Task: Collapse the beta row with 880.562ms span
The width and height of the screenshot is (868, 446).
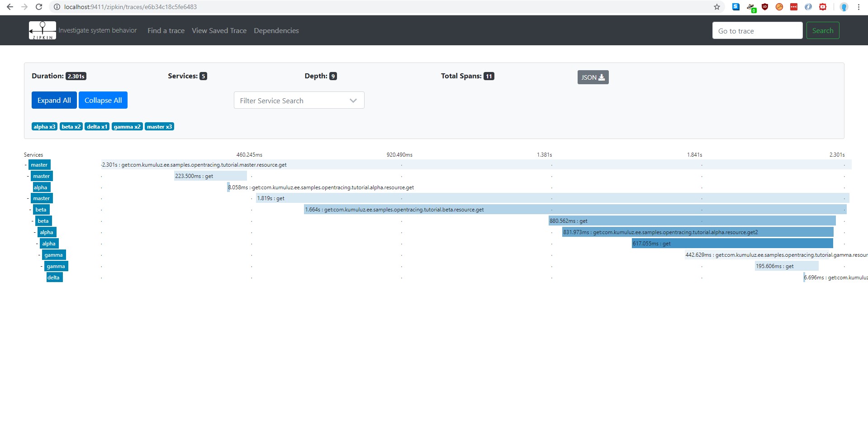Action: (33, 221)
